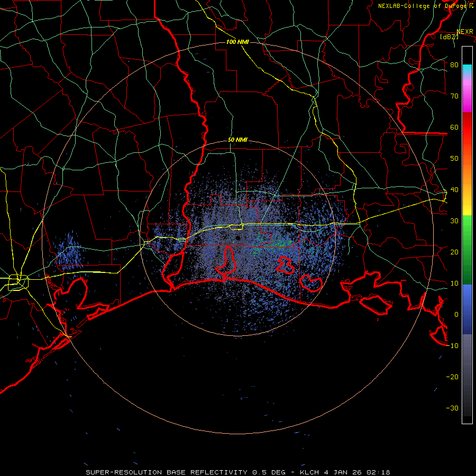
Task: Click the -30 value on the dBZ scale
Action: 452,408
